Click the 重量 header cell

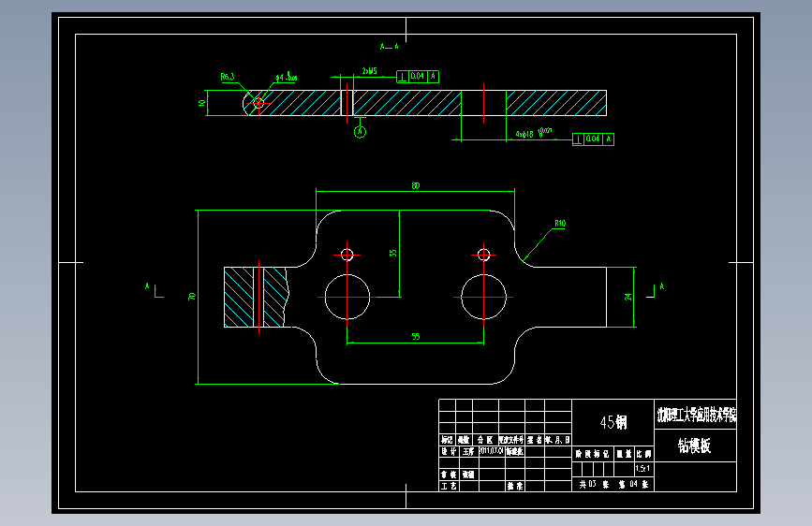(624, 454)
